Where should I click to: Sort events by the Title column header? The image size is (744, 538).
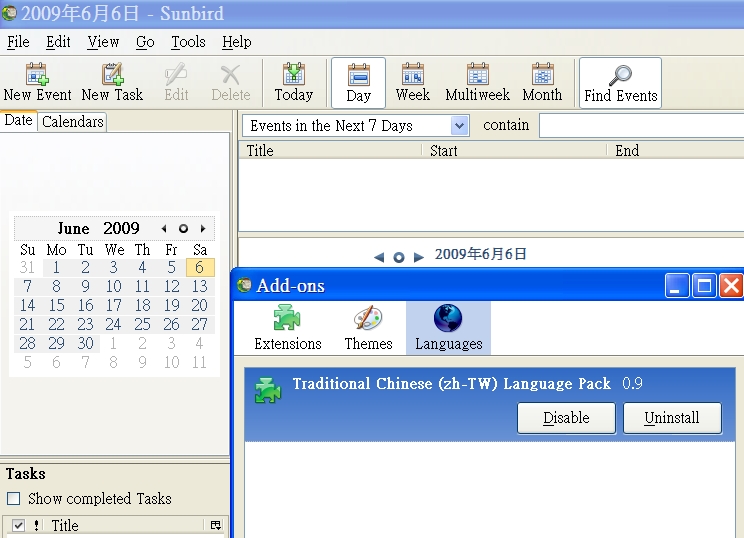[x=330, y=151]
